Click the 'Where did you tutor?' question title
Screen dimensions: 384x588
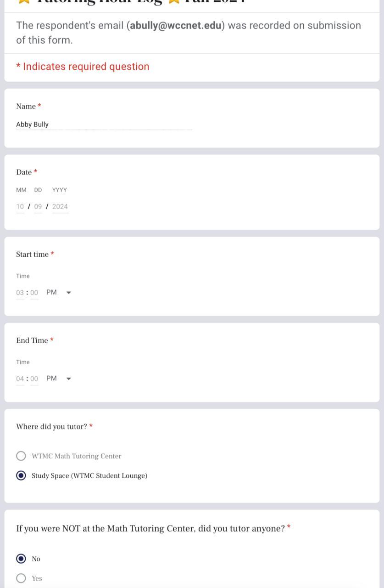51,427
